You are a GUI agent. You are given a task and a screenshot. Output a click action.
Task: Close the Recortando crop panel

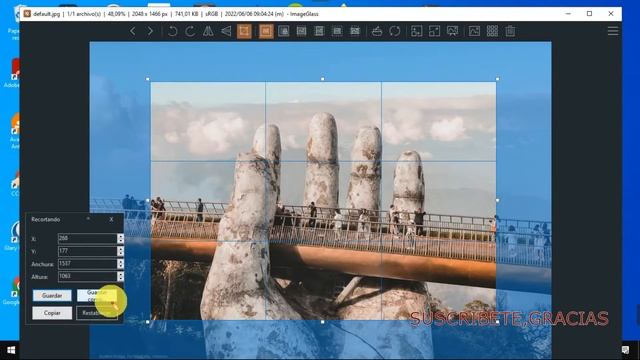coord(111,220)
